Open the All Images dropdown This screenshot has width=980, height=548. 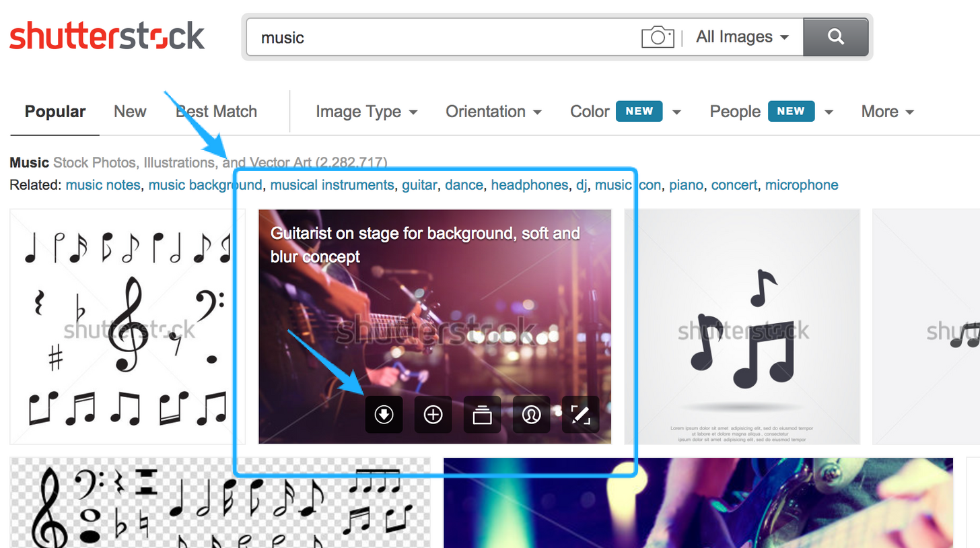(x=742, y=37)
